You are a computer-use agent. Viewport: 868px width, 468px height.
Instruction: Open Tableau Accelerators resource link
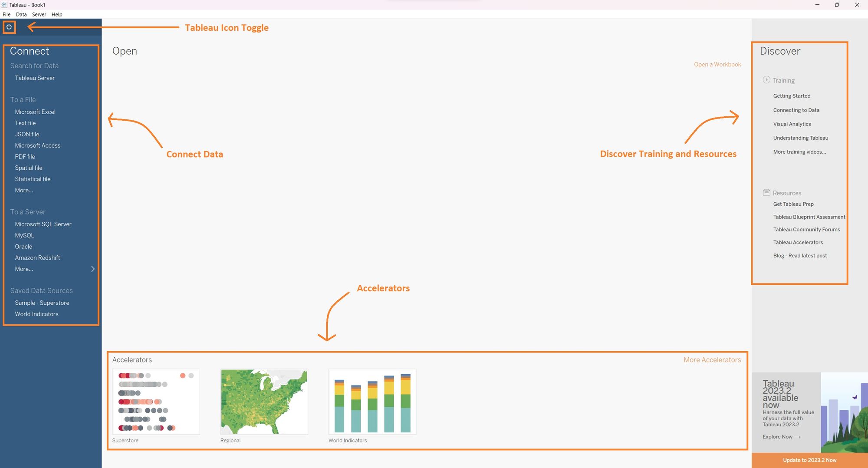798,243
